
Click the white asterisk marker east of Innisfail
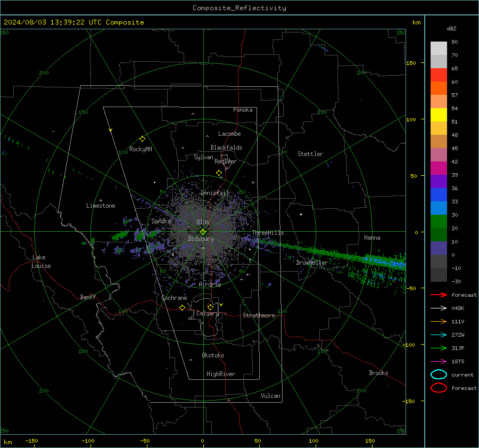pos(253,183)
